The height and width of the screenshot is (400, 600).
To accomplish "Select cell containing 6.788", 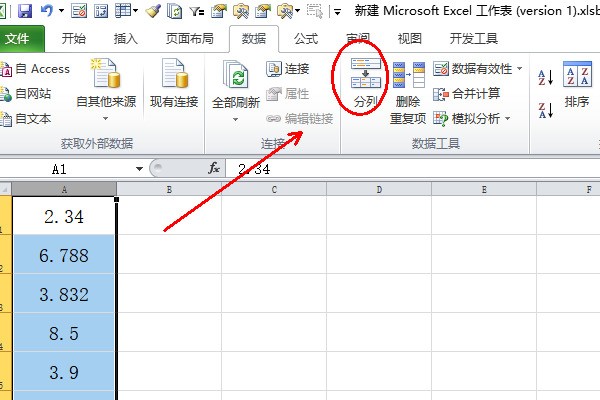I will pyautogui.click(x=63, y=255).
